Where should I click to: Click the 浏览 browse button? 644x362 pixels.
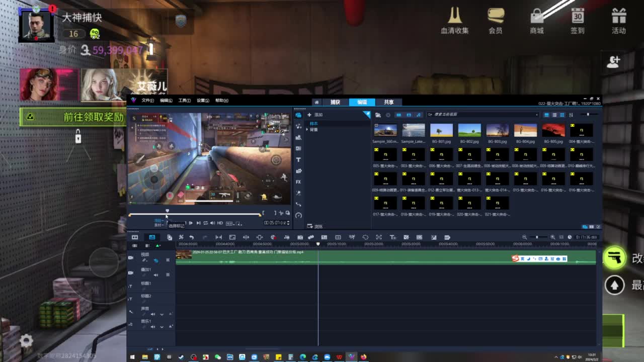[x=315, y=227]
